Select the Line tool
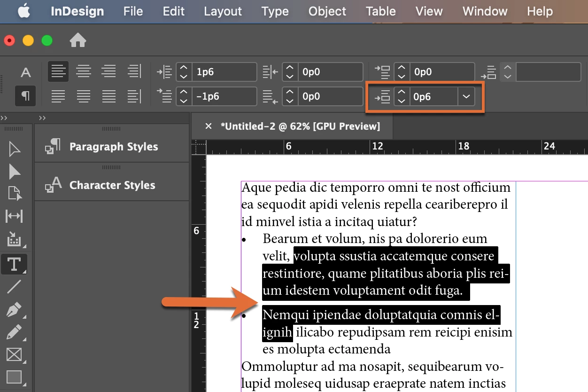Image resolution: width=588 pixels, height=392 pixels. (x=15, y=287)
